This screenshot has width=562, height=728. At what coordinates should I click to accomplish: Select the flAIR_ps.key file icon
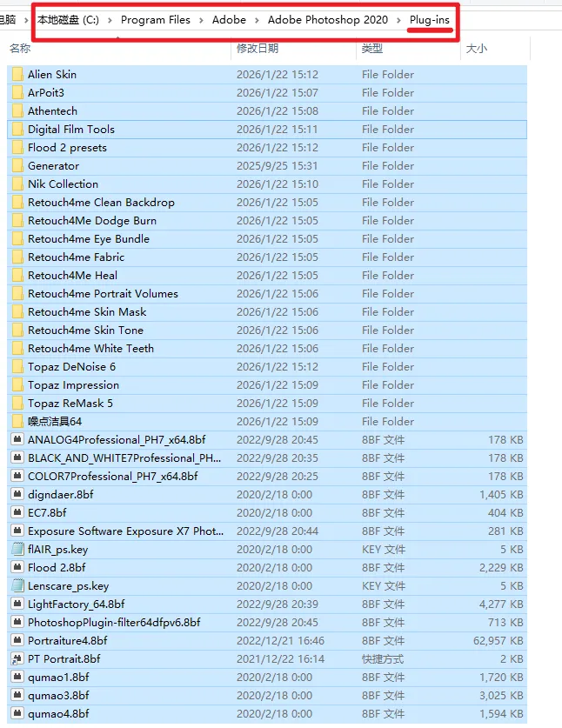tap(17, 550)
